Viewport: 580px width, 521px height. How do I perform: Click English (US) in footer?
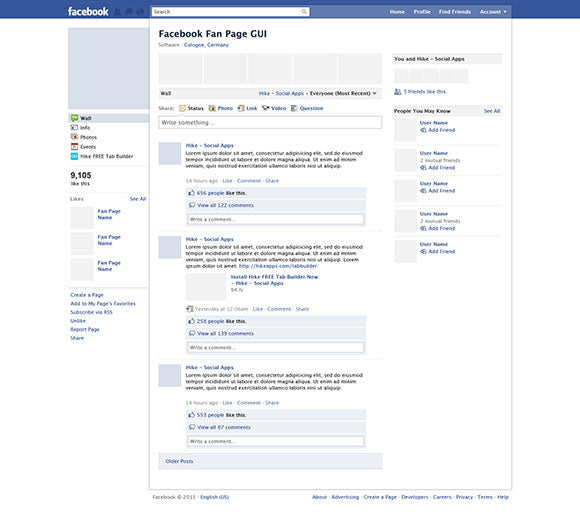[x=215, y=497]
